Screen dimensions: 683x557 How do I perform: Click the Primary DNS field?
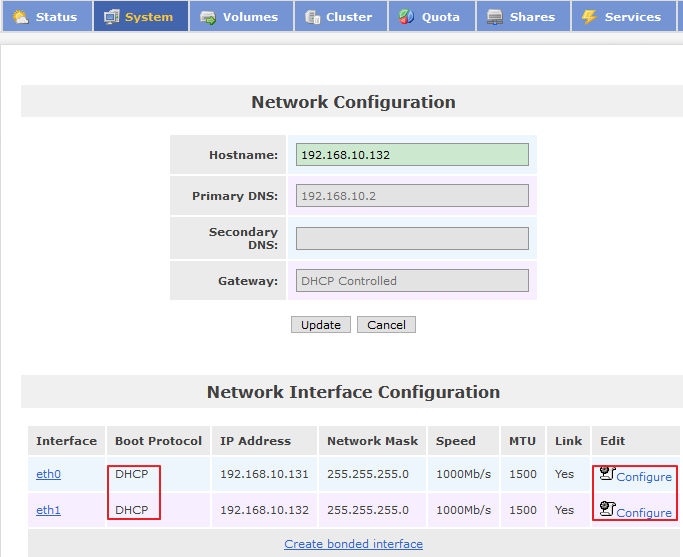(412, 196)
